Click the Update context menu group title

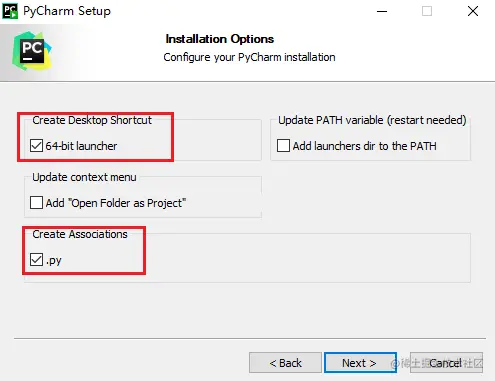[x=84, y=177]
